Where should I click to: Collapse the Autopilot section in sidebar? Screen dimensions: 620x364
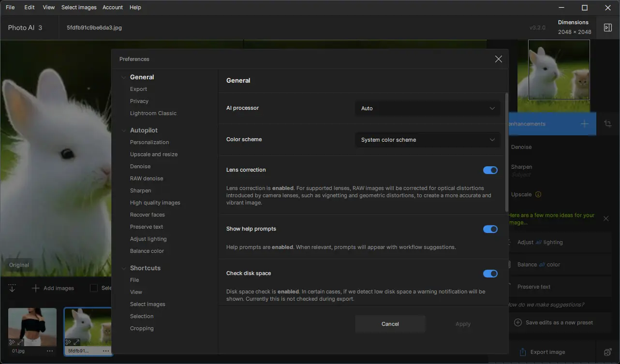click(124, 131)
